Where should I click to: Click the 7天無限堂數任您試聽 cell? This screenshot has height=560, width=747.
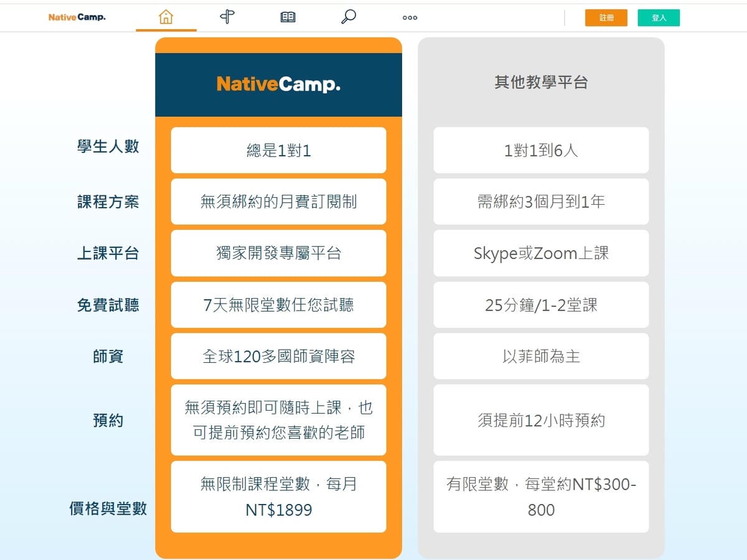(x=278, y=305)
